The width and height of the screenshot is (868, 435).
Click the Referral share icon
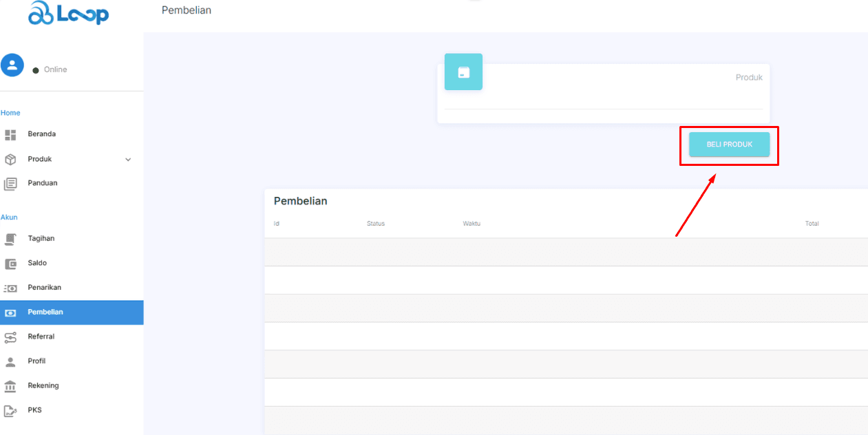click(10, 337)
